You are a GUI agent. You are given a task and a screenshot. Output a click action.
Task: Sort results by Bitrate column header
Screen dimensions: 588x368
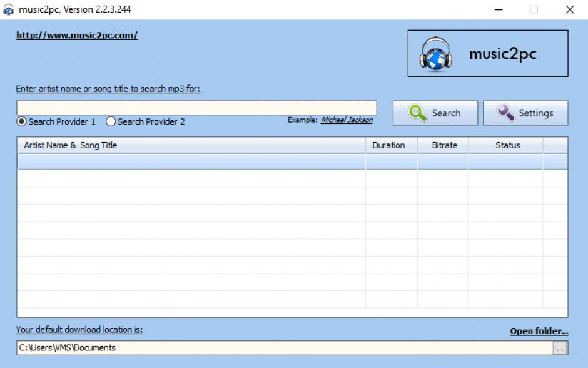pos(443,146)
